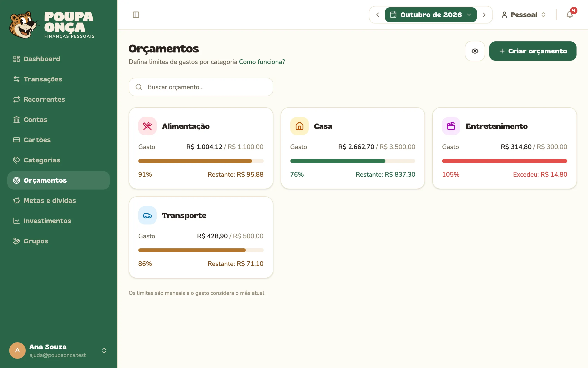The width and height of the screenshot is (588, 368).
Task: Go to previous month arrow
Action: 377,15
